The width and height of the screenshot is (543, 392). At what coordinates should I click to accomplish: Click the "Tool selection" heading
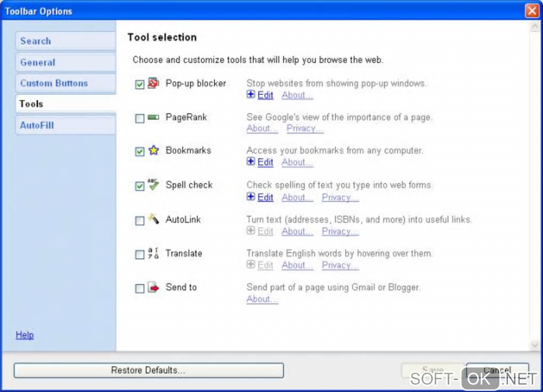(162, 37)
